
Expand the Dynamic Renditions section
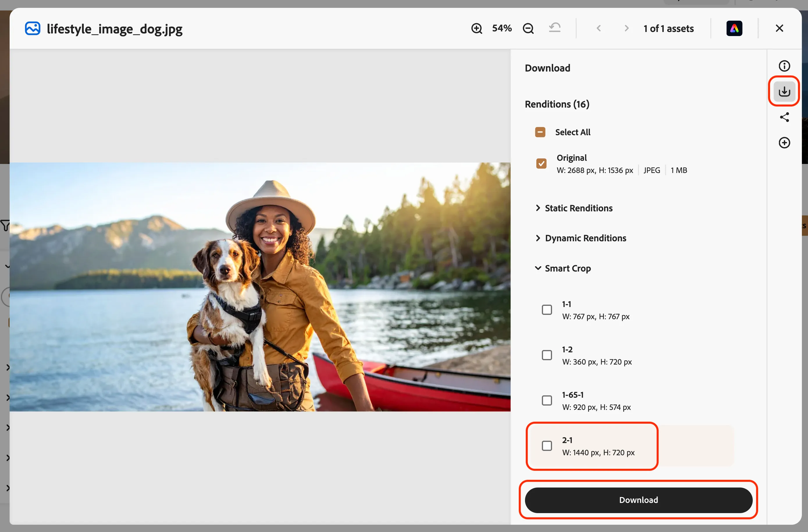581,238
